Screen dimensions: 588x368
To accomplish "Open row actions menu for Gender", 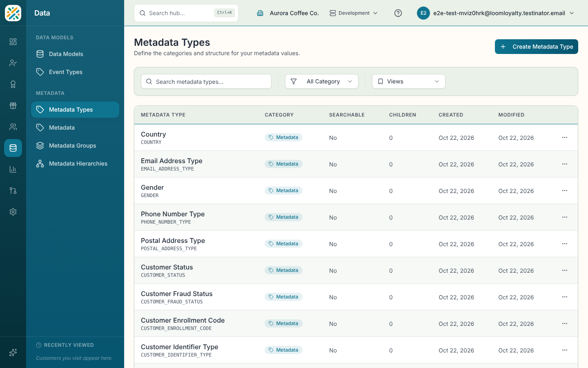I will tap(565, 191).
